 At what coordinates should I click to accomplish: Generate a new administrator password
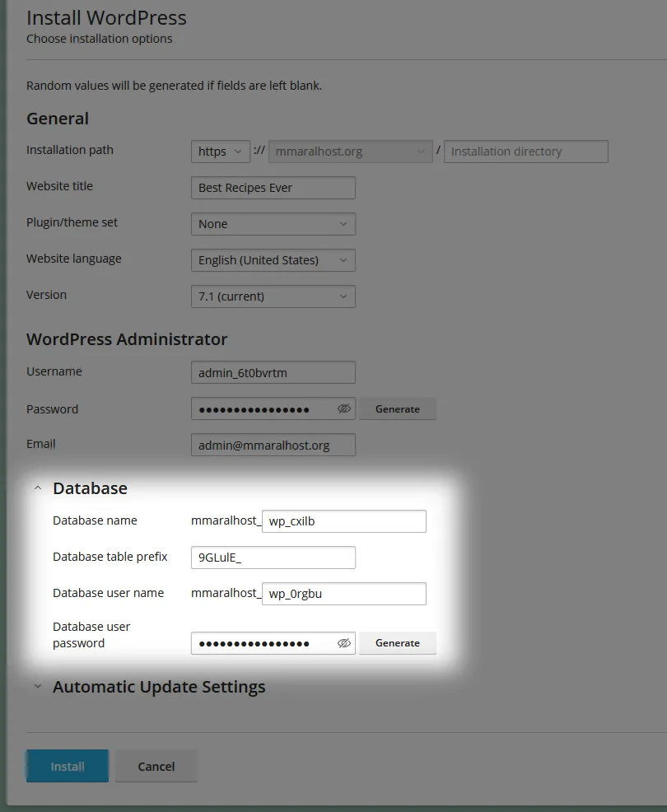pos(398,408)
